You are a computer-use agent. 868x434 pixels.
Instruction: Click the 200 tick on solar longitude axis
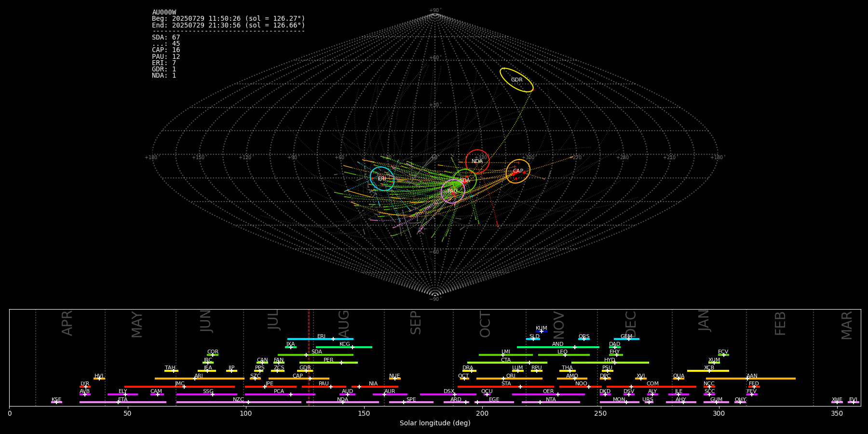(482, 413)
